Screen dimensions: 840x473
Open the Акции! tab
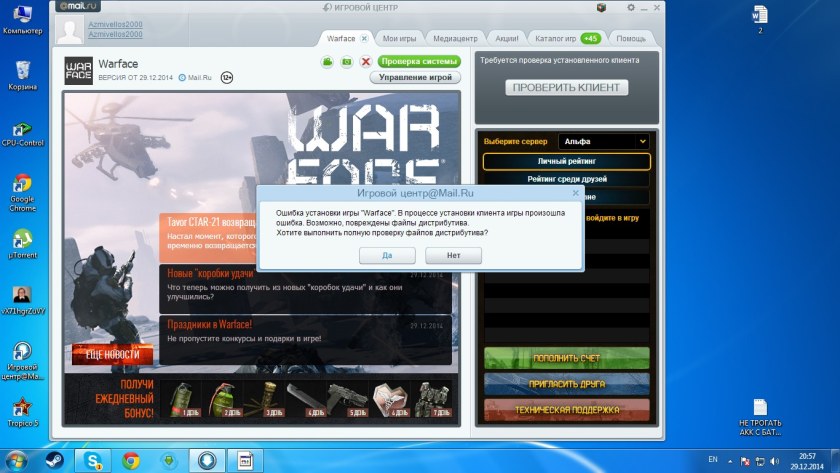point(506,39)
